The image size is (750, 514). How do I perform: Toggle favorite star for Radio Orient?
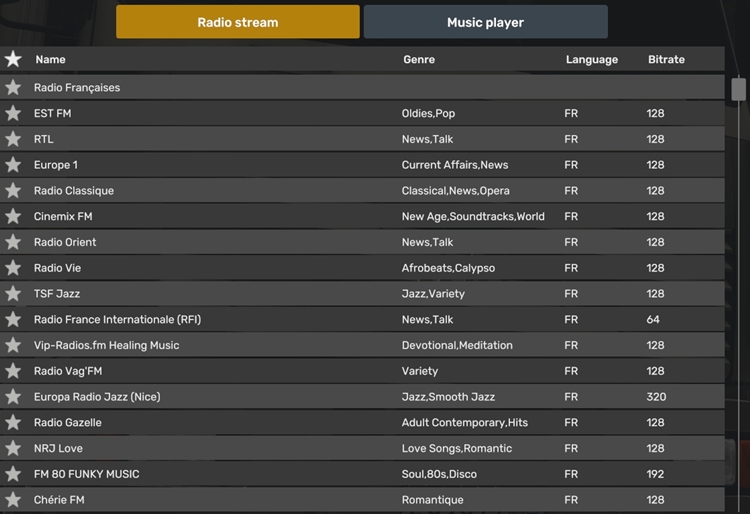pos(13,242)
